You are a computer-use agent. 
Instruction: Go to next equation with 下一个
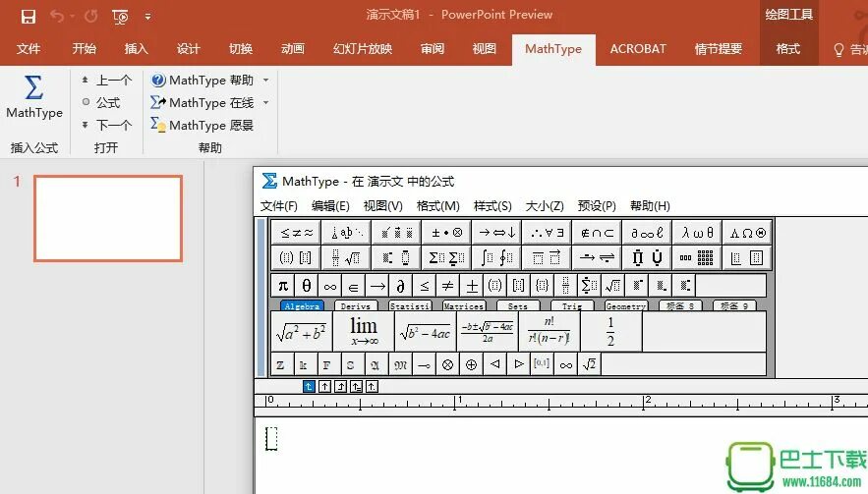click(x=107, y=125)
